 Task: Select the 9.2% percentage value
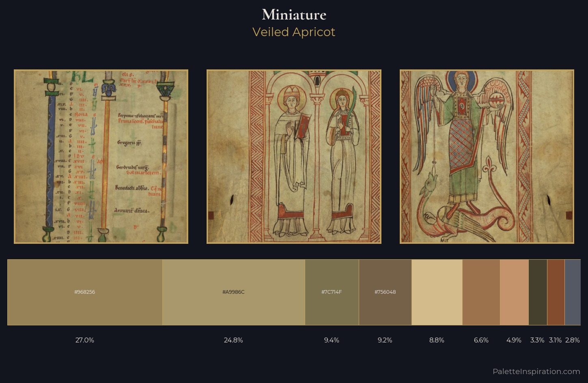pyautogui.click(x=385, y=340)
